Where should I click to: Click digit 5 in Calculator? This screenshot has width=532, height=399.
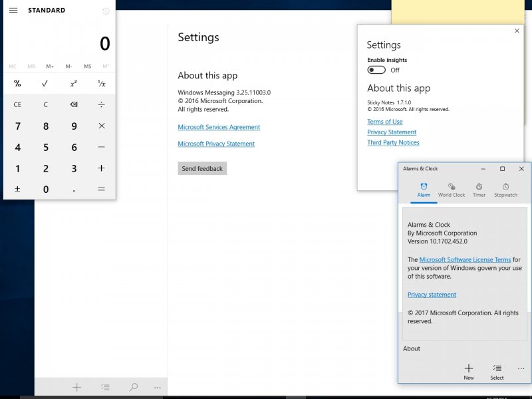click(x=45, y=147)
